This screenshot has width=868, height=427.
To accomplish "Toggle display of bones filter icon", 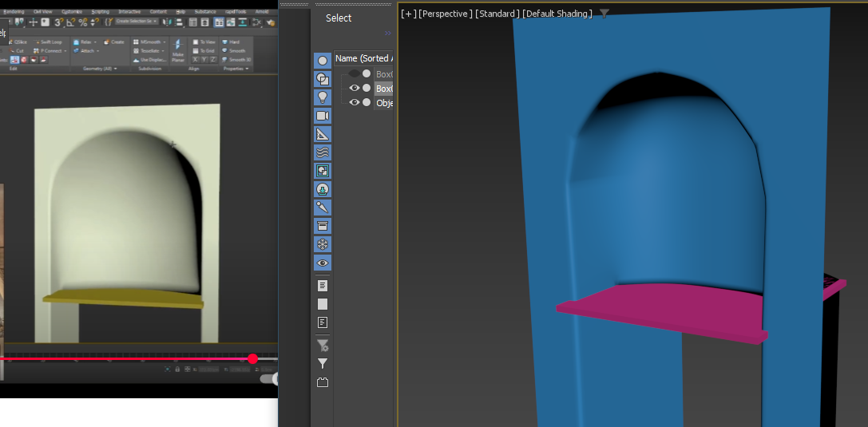I will (323, 208).
